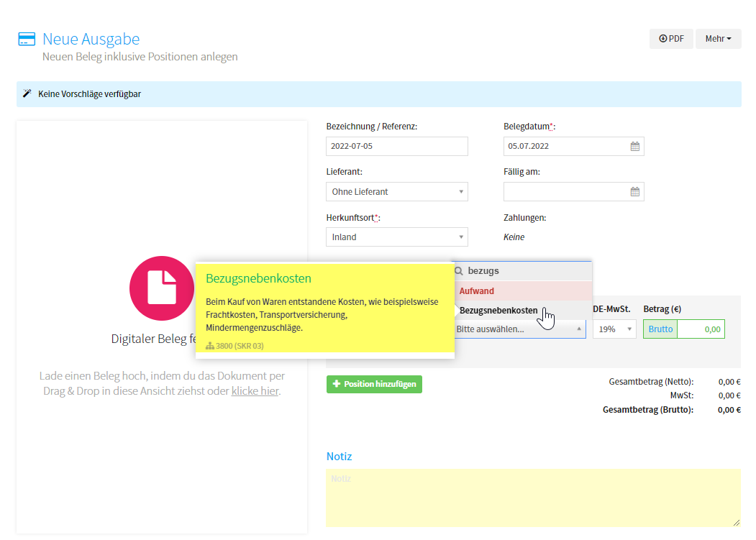Click into the yellow Notiz text area
The height and width of the screenshot is (540, 756).
[533, 498]
